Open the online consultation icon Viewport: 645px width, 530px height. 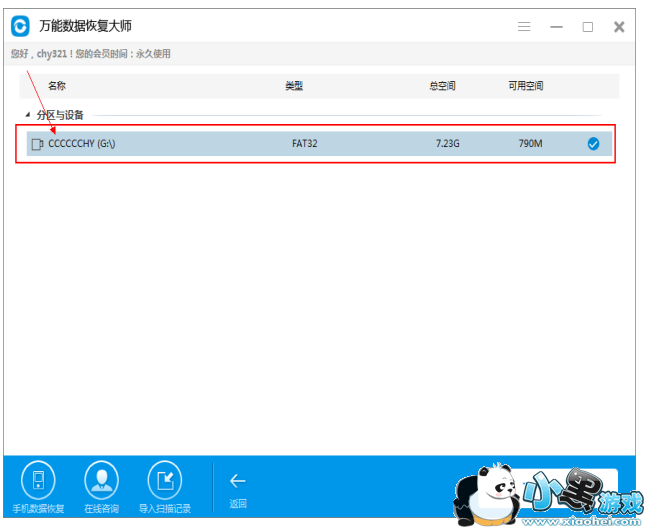pos(101,480)
